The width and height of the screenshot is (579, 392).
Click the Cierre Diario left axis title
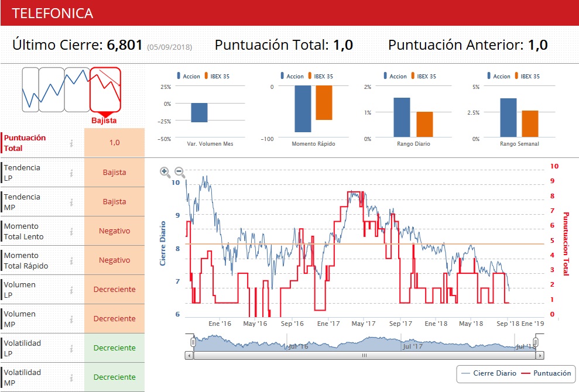click(x=163, y=243)
